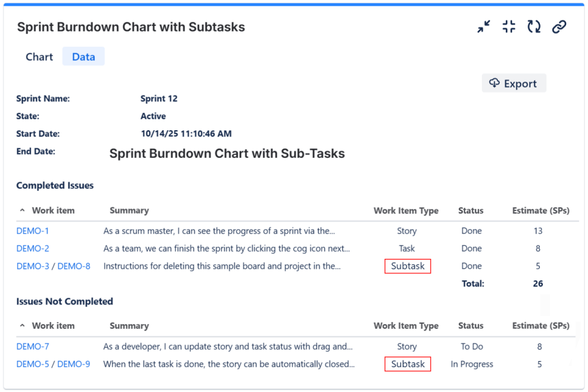This screenshot has width=588, height=392.
Task: Open the DEMO-1 issue link
Action: 33,231
